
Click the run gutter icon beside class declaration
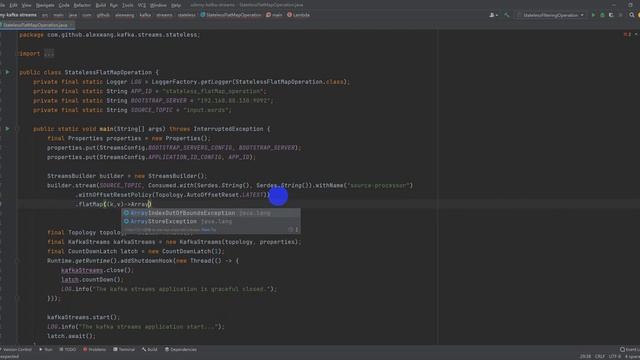pos(7,72)
